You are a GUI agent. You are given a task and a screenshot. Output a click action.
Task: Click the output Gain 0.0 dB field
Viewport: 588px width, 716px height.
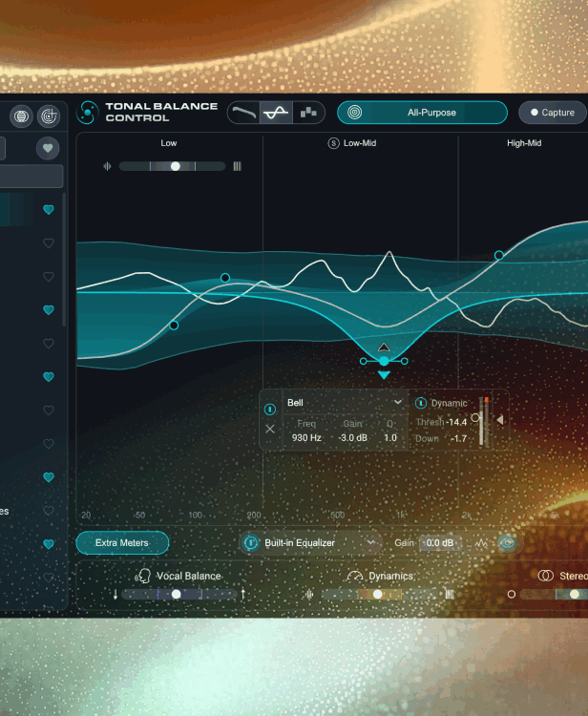(x=440, y=543)
